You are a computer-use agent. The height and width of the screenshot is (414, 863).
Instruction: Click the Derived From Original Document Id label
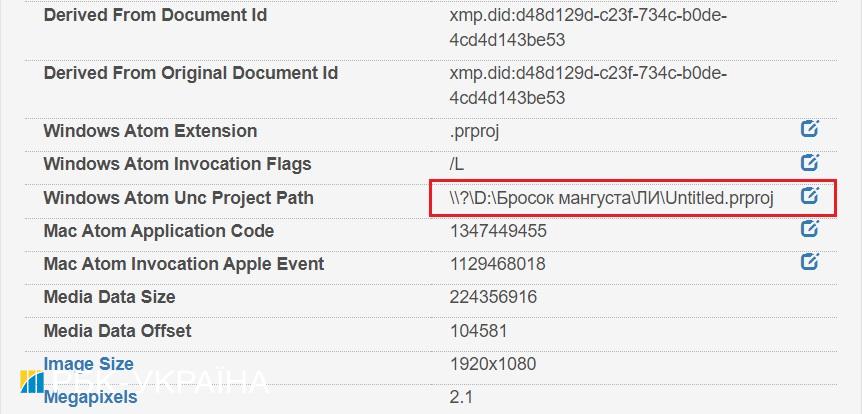coord(191,73)
